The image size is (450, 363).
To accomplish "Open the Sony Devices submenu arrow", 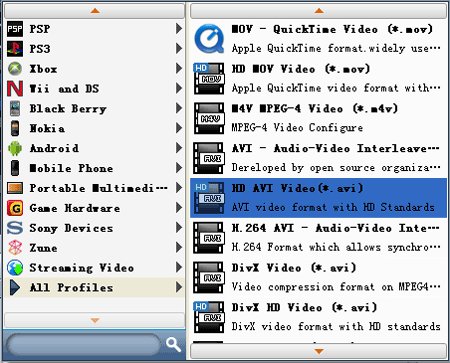I will point(179,228).
